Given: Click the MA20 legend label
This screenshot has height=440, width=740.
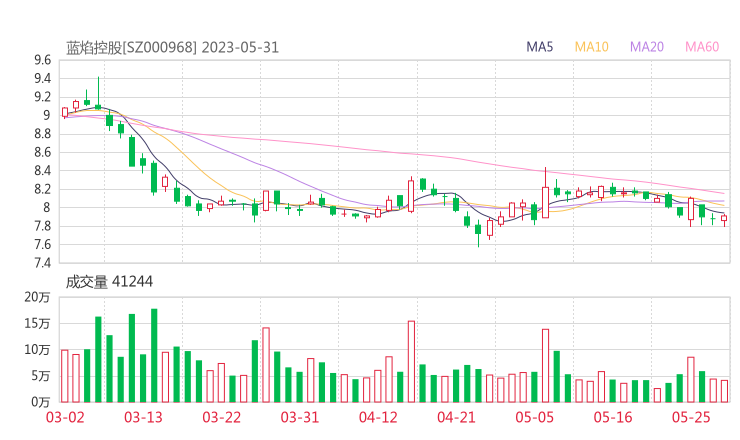Looking at the screenshot, I should click(647, 47).
